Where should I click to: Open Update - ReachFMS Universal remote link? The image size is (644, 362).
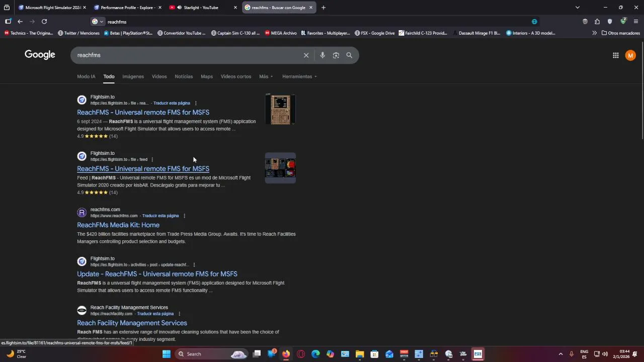click(157, 274)
